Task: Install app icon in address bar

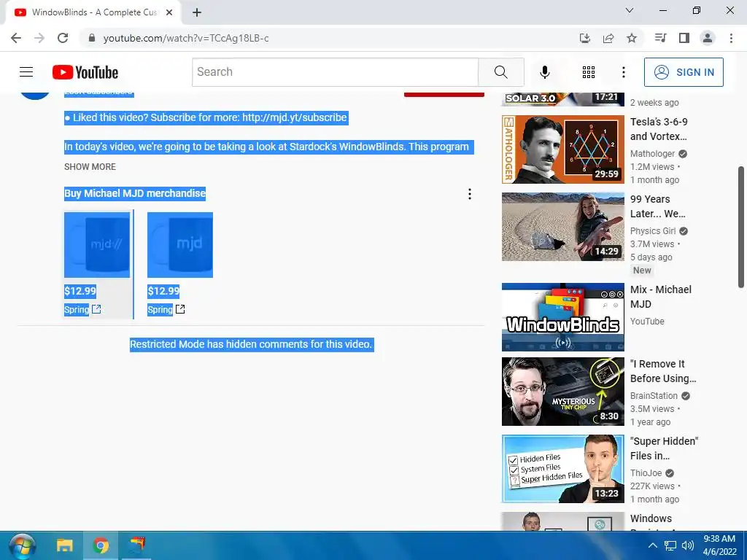Action: [585, 38]
